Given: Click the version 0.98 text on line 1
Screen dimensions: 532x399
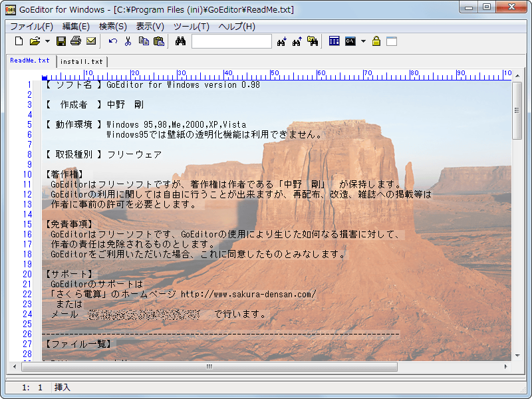Looking at the screenshot, I should 232,85.
